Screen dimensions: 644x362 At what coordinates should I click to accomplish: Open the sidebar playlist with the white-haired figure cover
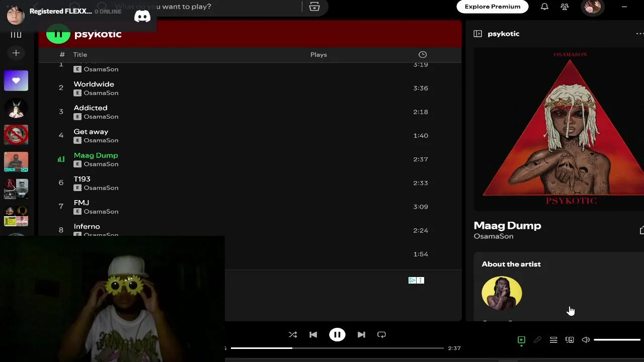click(x=16, y=108)
